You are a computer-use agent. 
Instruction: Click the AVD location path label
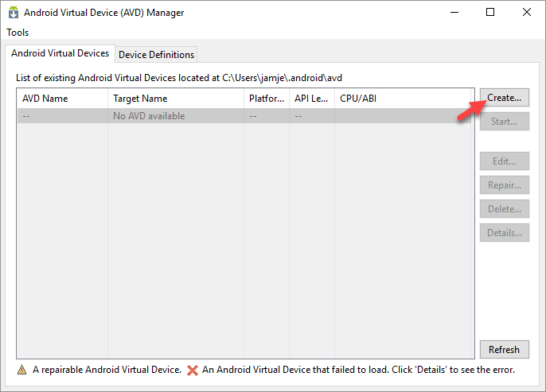[x=179, y=78]
